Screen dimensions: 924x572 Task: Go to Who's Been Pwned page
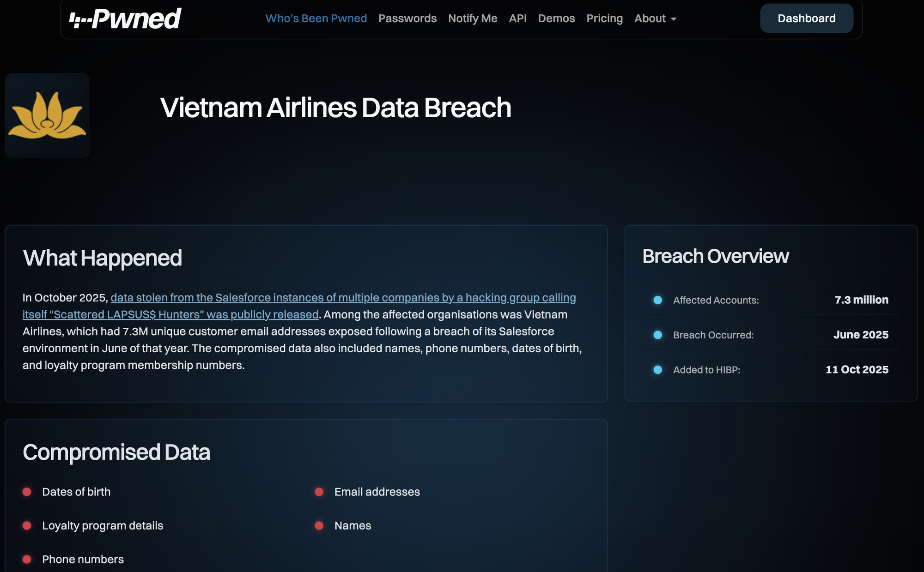316,18
